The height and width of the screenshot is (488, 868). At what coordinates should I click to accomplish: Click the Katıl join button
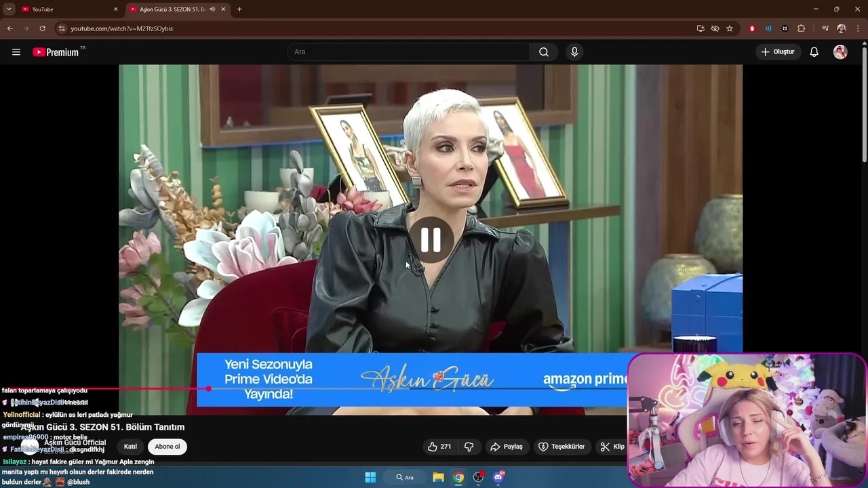pyautogui.click(x=130, y=447)
